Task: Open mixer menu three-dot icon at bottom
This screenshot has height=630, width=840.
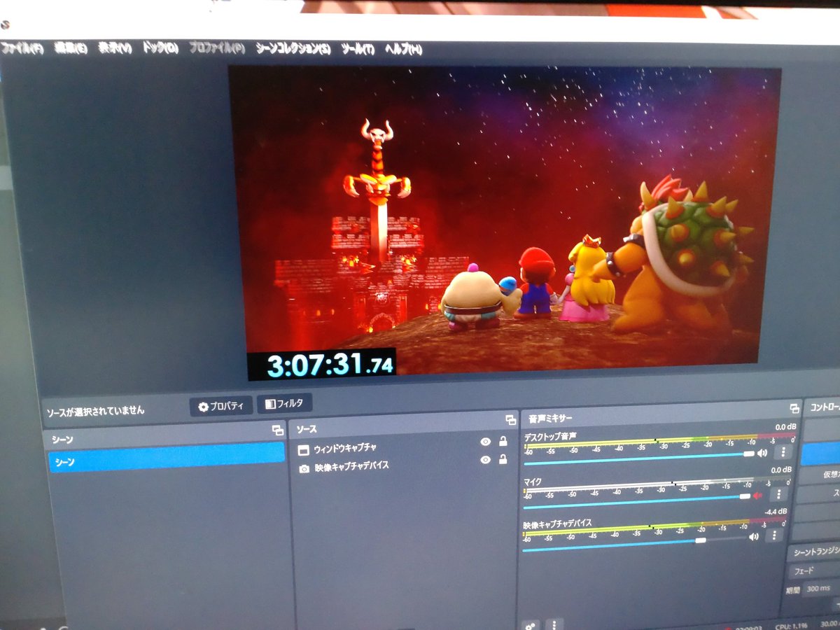Action: coord(554,624)
